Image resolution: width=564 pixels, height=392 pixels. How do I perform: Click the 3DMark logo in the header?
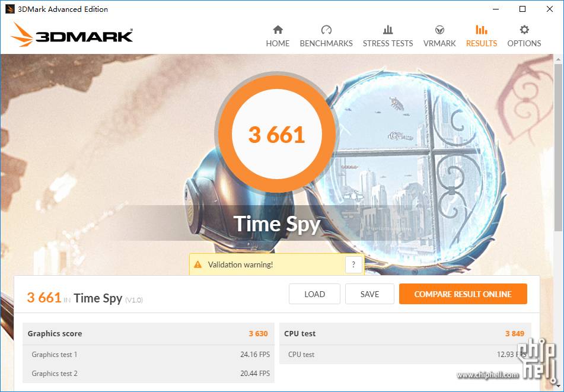point(72,35)
